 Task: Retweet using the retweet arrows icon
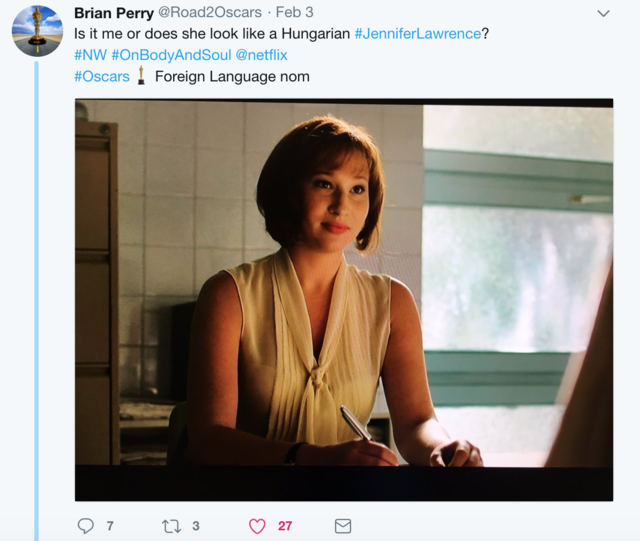tap(171, 526)
